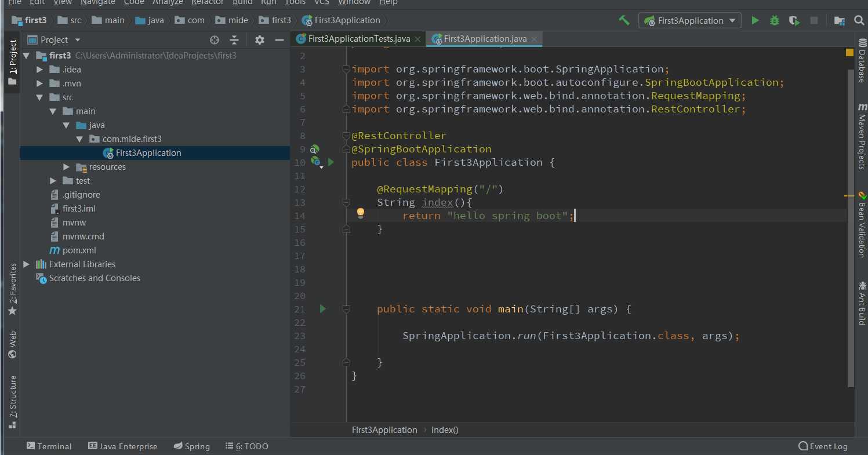Click run gutter arrow beside main method

tap(323, 309)
